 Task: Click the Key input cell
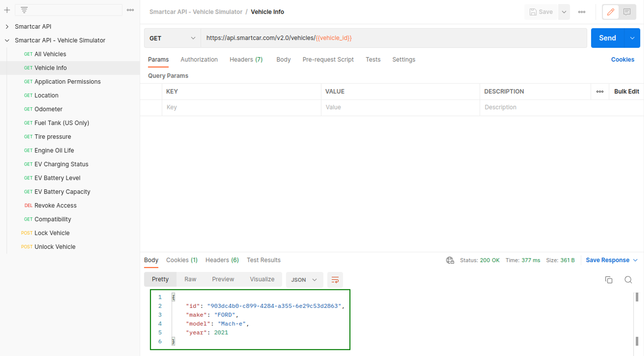(x=241, y=107)
